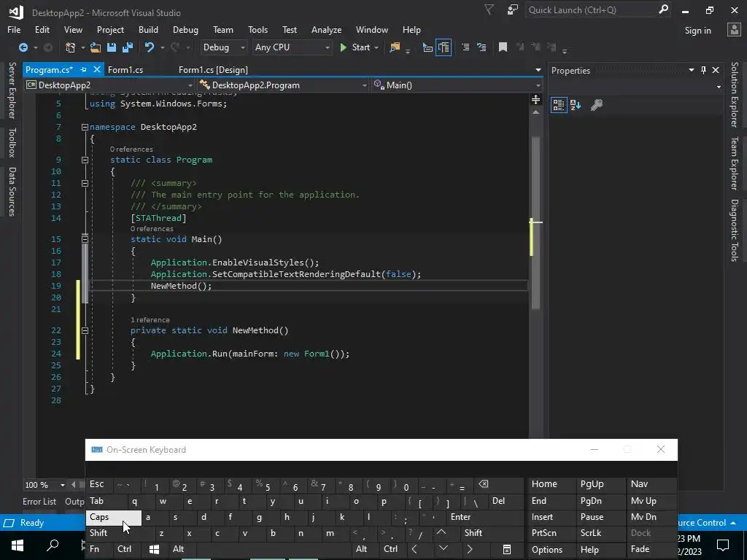Sign in to Visual Studio
Screen dimensions: 747x560
click(697, 31)
